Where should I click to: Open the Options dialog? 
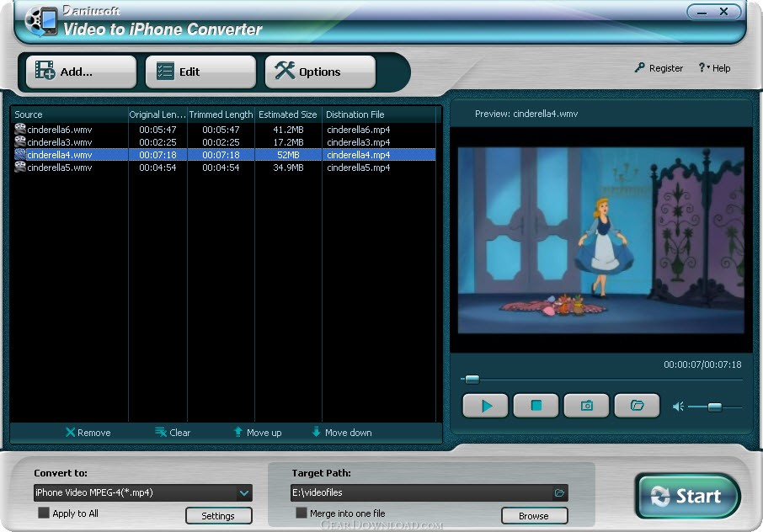(320, 72)
